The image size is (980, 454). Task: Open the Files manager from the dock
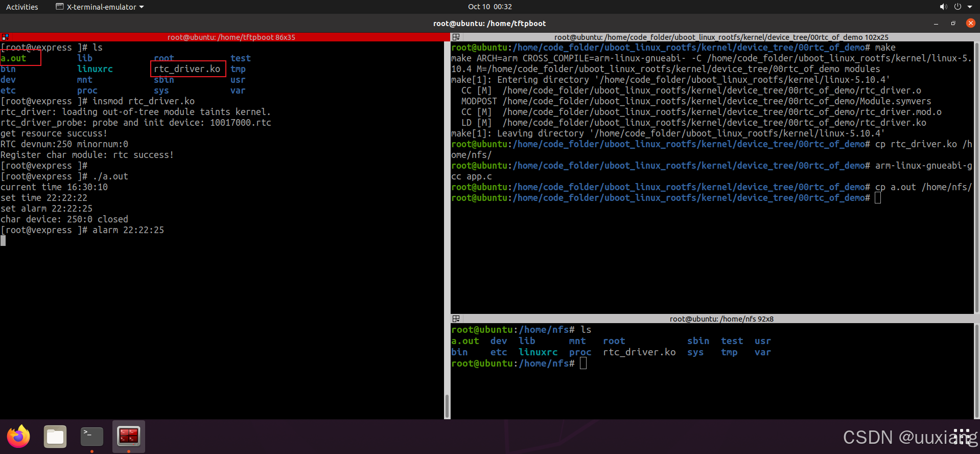55,437
